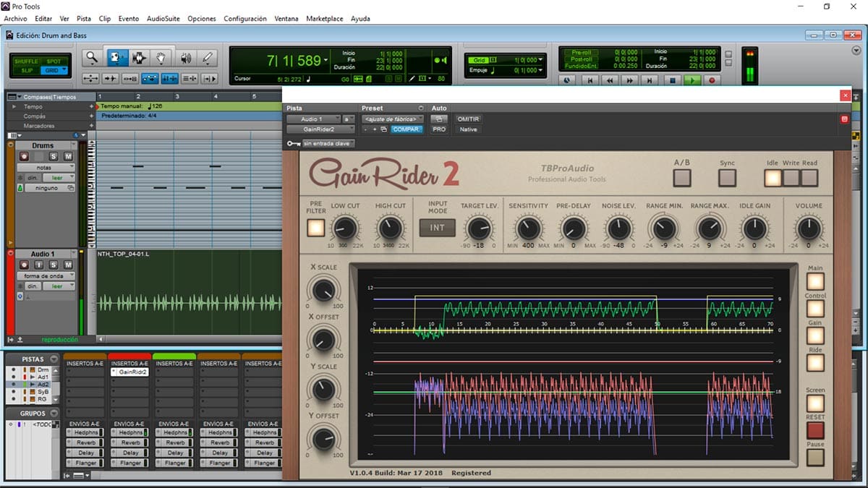
Task: Click the GainRidr2 insert slot
Action: coord(129,372)
